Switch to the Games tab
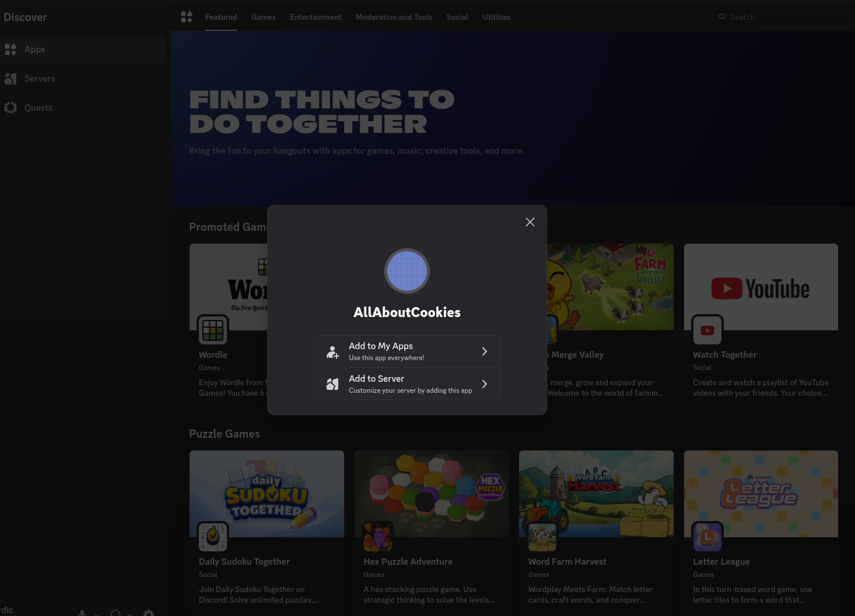 263,17
